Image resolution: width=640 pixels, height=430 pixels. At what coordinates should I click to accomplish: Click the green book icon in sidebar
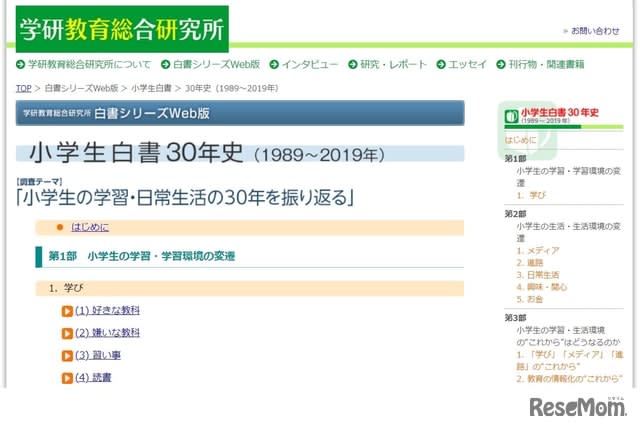tap(511, 116)
